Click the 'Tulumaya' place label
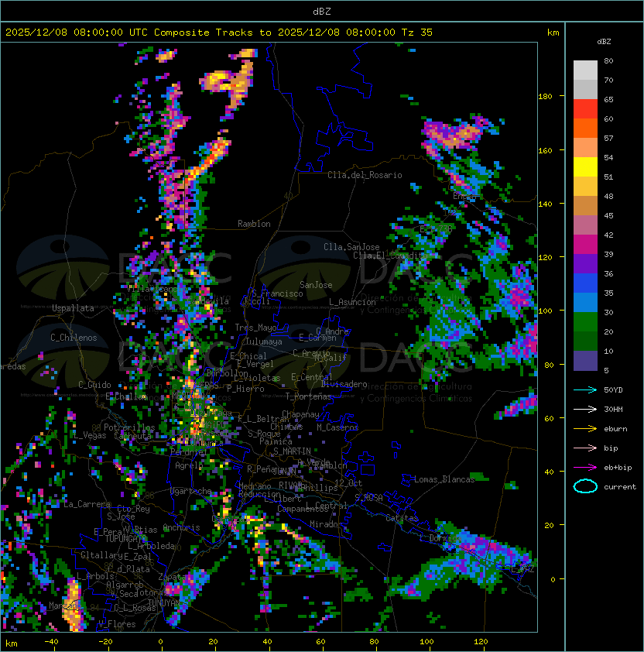Viewport: 644px width, 652px height. (x=264, y=341)
